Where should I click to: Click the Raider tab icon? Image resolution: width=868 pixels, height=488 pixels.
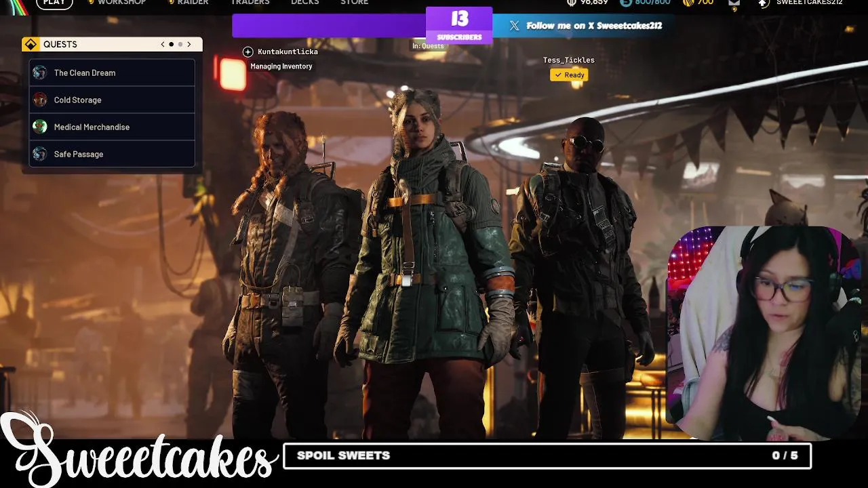171,2
